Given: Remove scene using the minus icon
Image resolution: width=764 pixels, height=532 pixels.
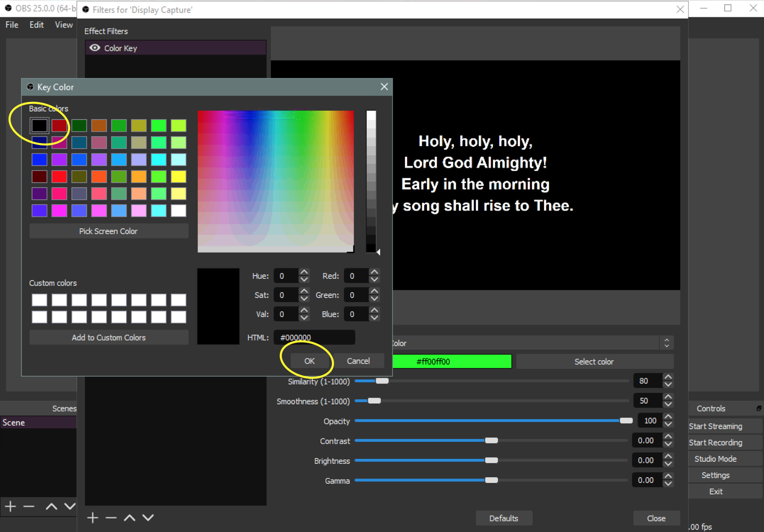Looking at the screenshot, I should pyautogui.click(x=29, y=506).
